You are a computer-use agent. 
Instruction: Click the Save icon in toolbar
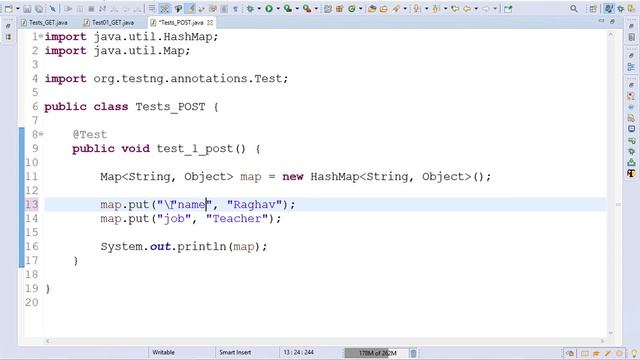[x=27, y=9]
